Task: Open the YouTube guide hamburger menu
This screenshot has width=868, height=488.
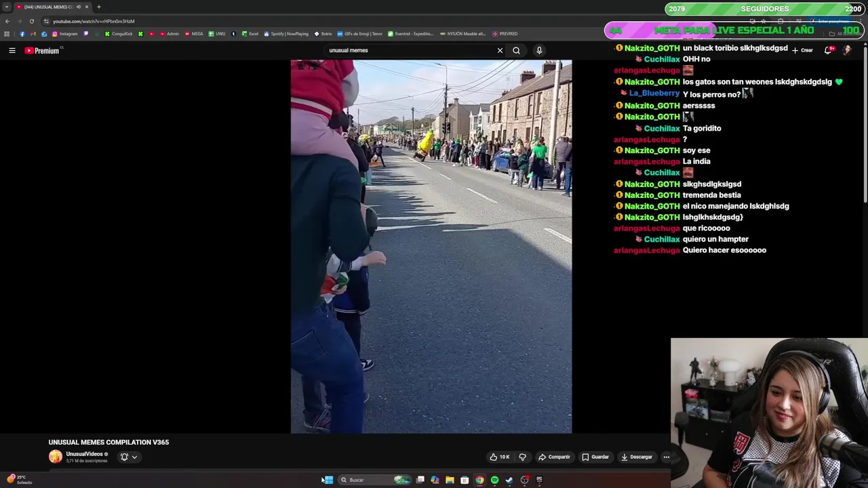Action: tap(12, 50)
